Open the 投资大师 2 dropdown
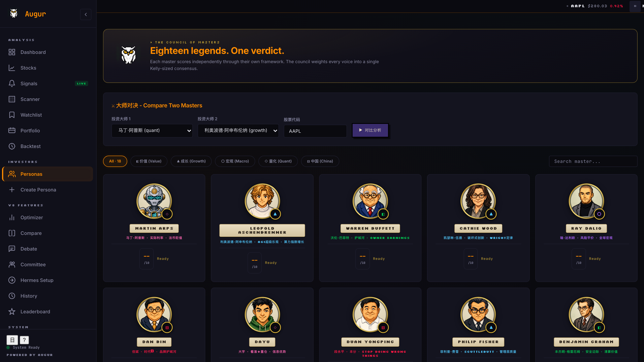This screenshot has height=362, width=644. [x=238, y=130]
